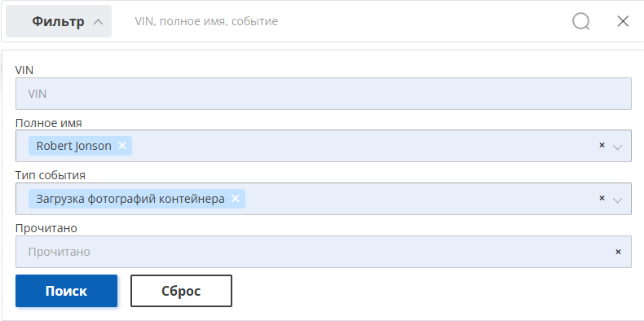Click the Тип события field label

50,175
